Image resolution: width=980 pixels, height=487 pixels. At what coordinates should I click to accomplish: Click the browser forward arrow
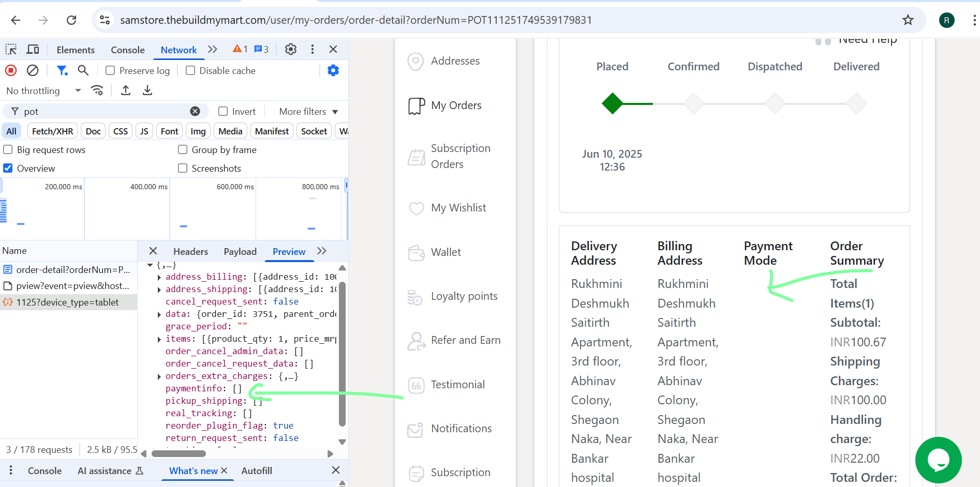click(x=43, y=20)
